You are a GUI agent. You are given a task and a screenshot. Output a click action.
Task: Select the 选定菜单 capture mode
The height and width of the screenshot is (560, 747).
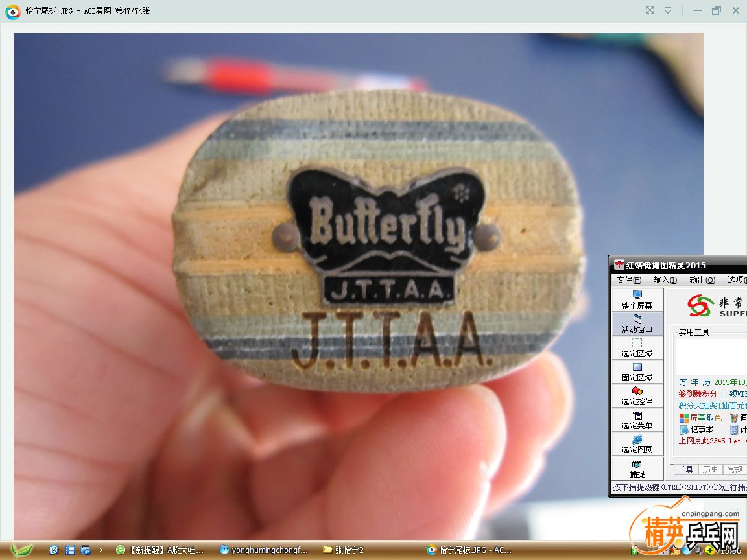pos(637,420)
